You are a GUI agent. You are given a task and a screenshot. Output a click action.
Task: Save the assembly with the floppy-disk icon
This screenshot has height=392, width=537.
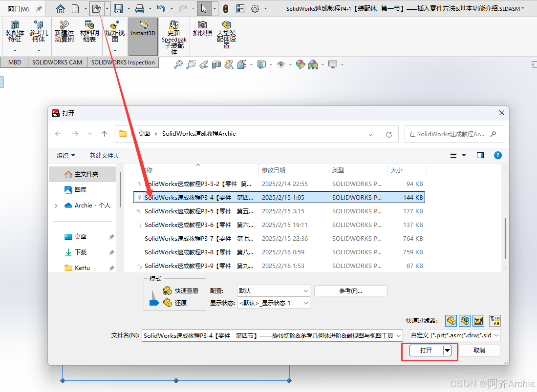point(118,9)
